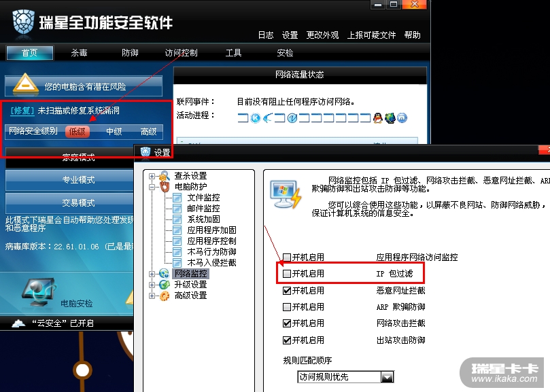Select 应用程序控制 in settings tree
Screen dimensions: 550x392
pos(211,241)
